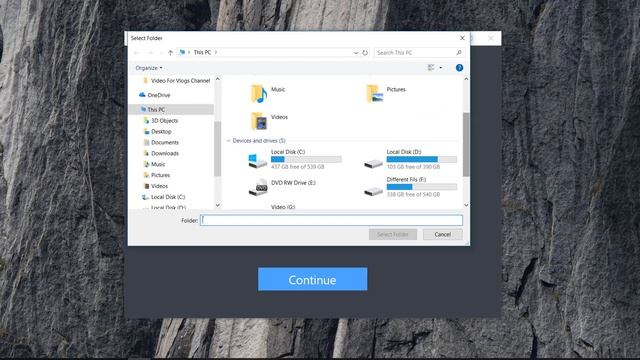Close the Select Folder dialog

pyautogui.click(x=462, y=38)
